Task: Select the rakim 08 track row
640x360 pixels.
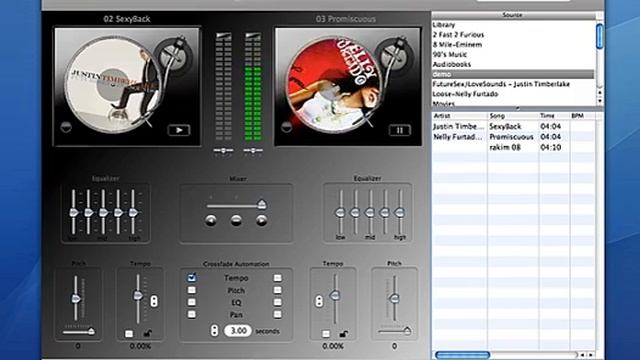Action: pos(513,147)
